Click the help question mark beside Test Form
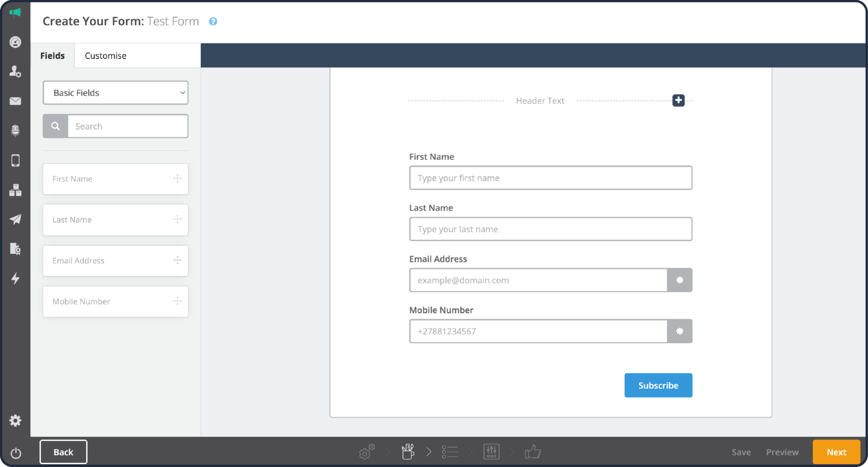Image resolution: width=868 pixels, height=467 pixels. 213,21
